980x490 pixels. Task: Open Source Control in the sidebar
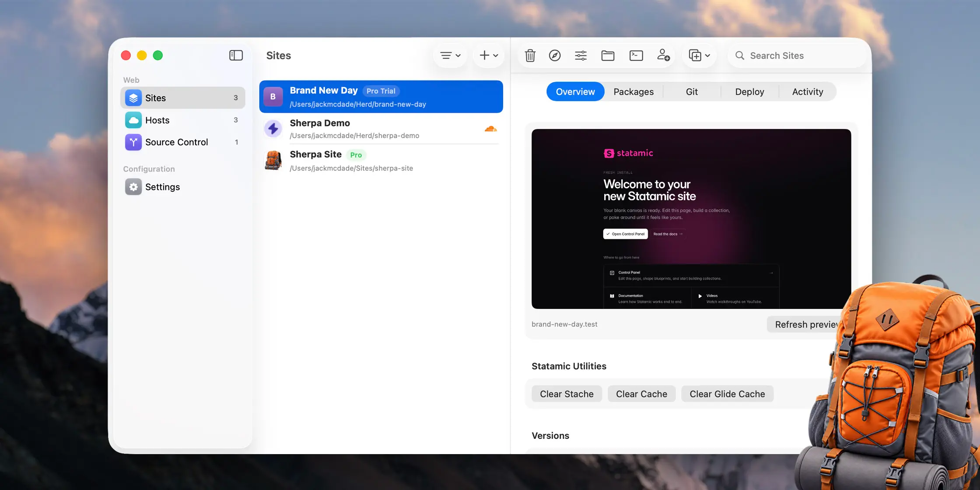[183, 142]
